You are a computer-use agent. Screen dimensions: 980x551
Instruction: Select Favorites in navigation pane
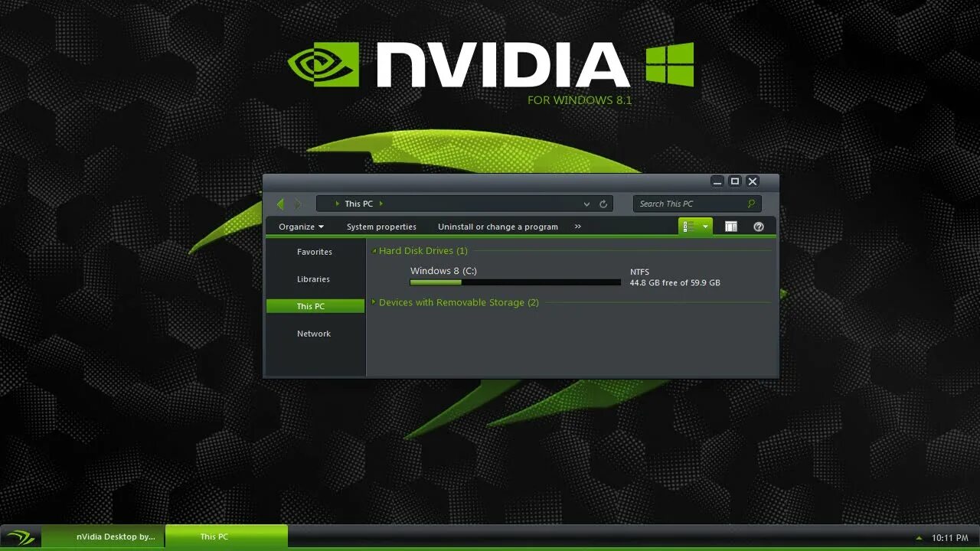pyautogui.click(x=315, y=252)
